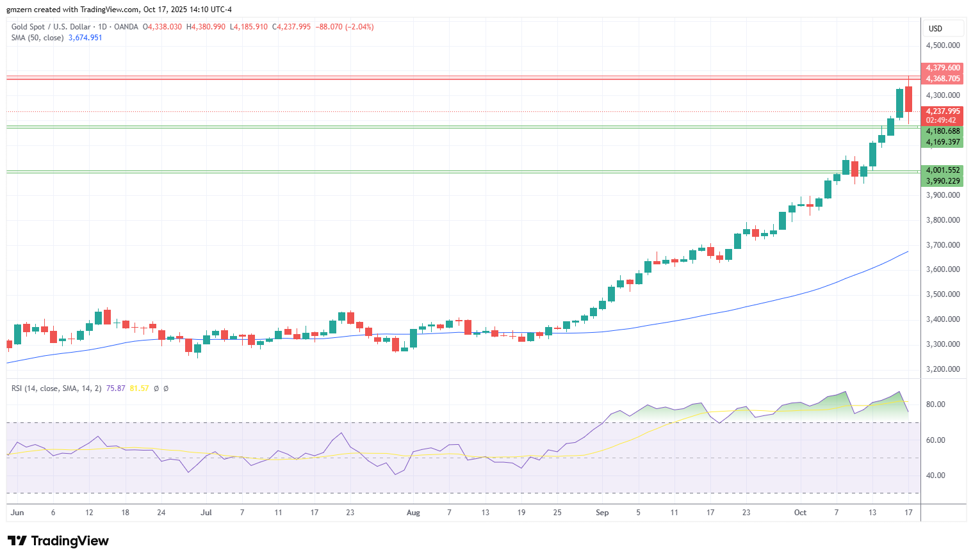Click the 4,379.600 red resistance price label
This screenshot has height=560, width=973.
[943, 68]
